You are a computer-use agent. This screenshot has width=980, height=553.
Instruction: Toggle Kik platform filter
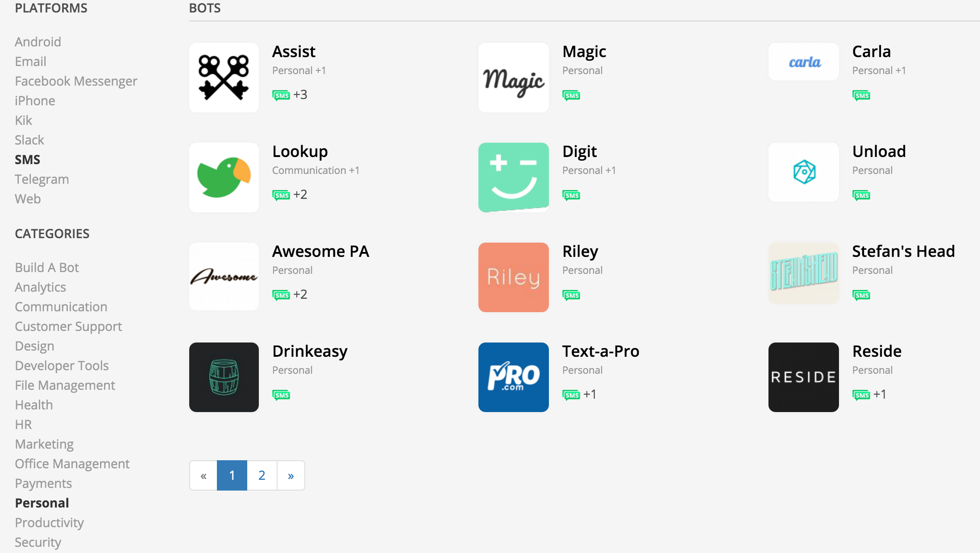(24, 120)
